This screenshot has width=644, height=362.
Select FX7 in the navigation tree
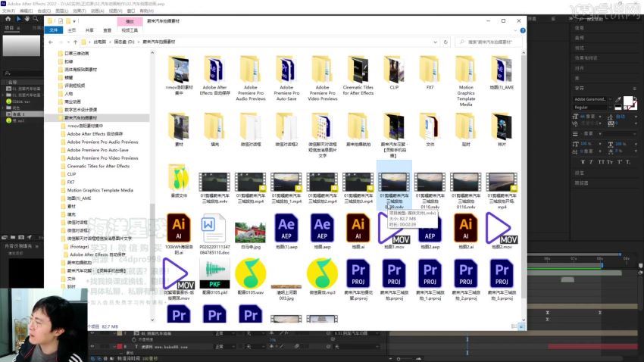click(70, 183)
